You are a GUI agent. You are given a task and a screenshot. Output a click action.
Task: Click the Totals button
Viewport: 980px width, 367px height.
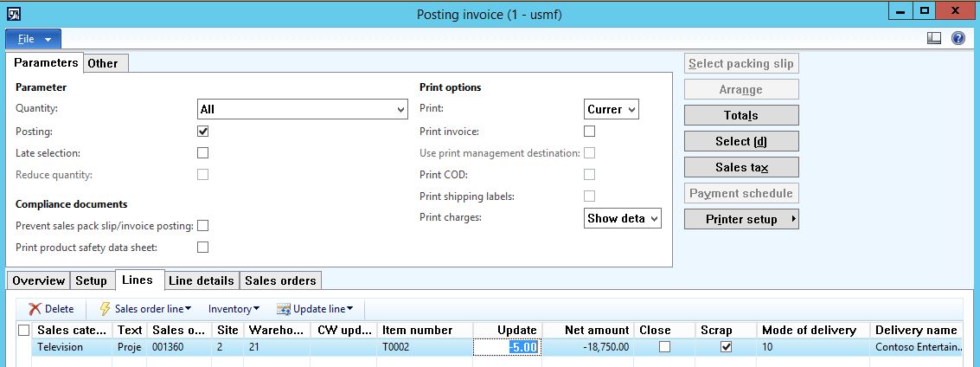(741, 115)
